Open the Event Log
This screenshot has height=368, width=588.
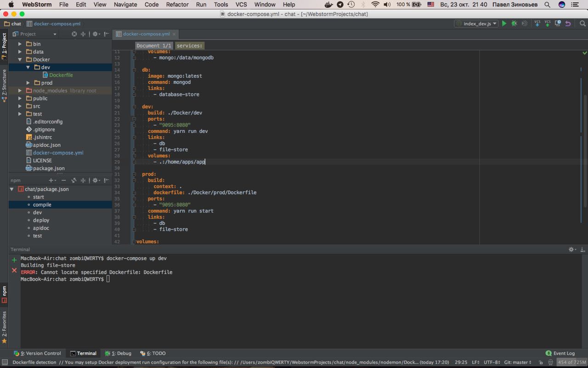tap(560, 353)
